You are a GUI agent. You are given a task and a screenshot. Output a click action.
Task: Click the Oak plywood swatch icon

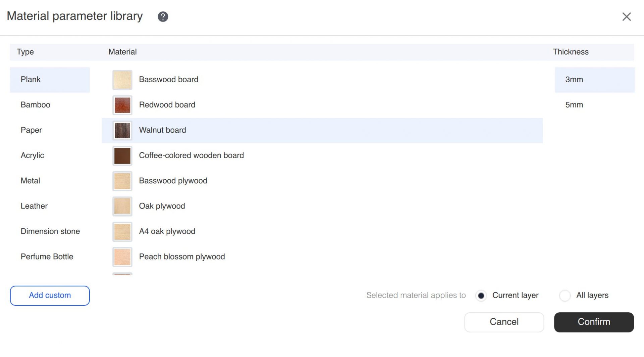122,206
